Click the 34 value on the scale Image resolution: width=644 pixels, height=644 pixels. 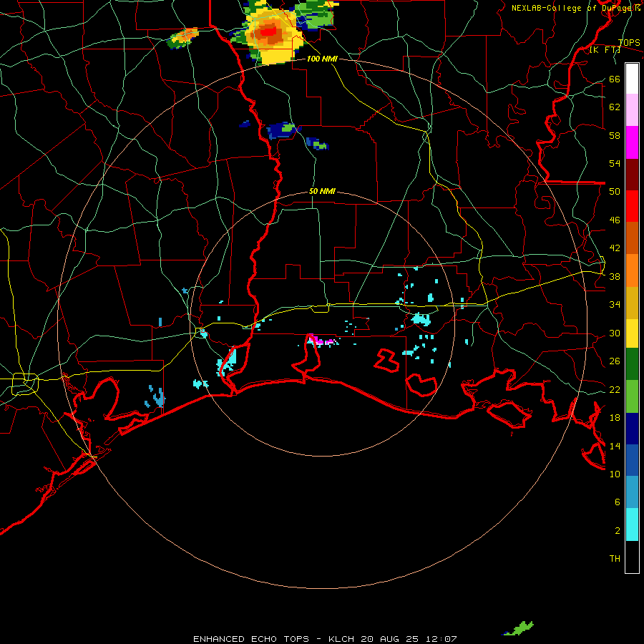615,305
